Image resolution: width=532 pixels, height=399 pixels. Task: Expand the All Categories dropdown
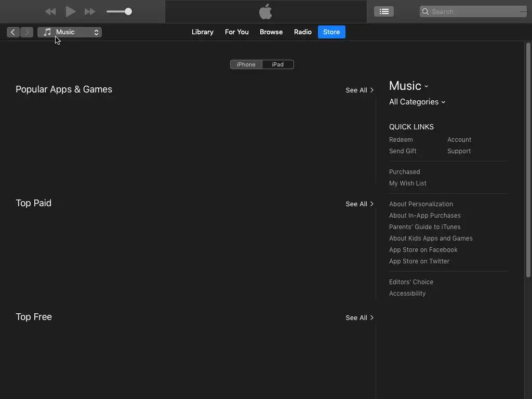coord(417,102)
